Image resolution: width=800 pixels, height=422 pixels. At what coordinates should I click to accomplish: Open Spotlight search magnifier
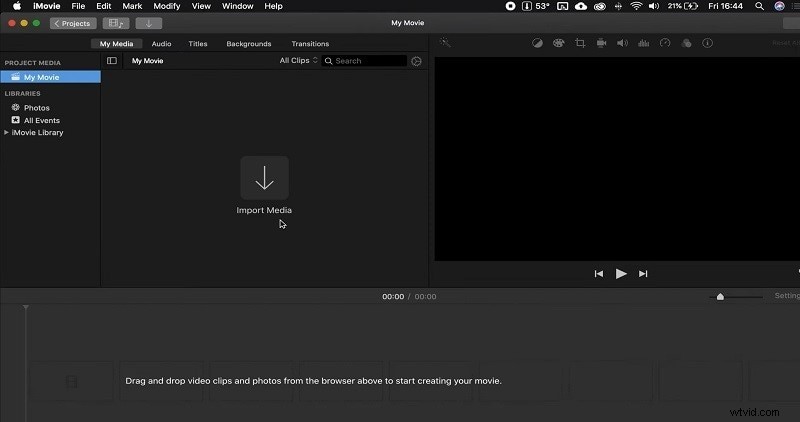pos(760,6)
